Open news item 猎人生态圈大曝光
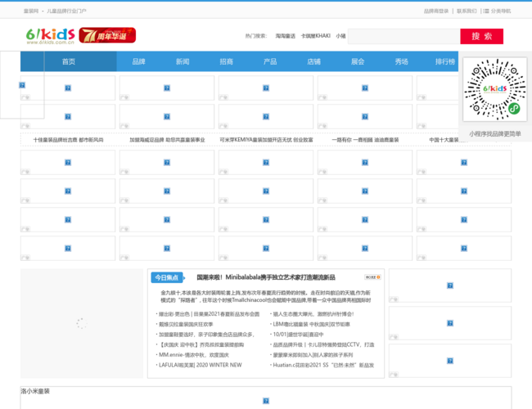 313,314
